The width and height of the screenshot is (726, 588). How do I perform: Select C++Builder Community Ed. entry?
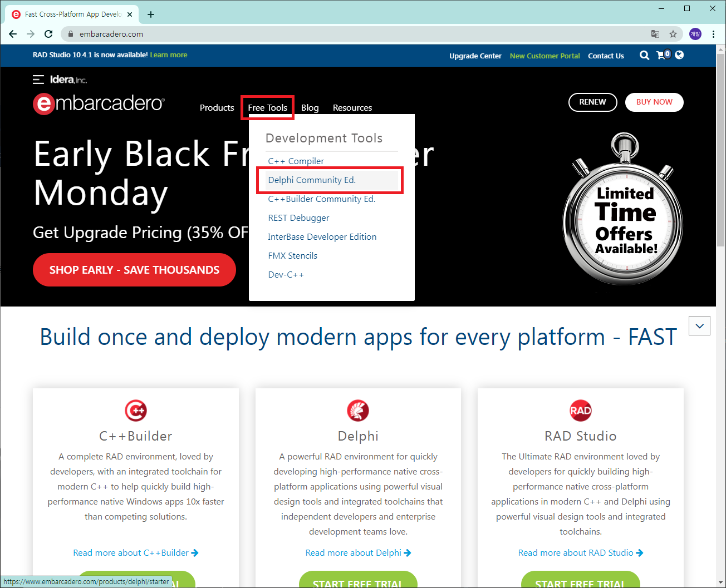click(x=322, y=199)
